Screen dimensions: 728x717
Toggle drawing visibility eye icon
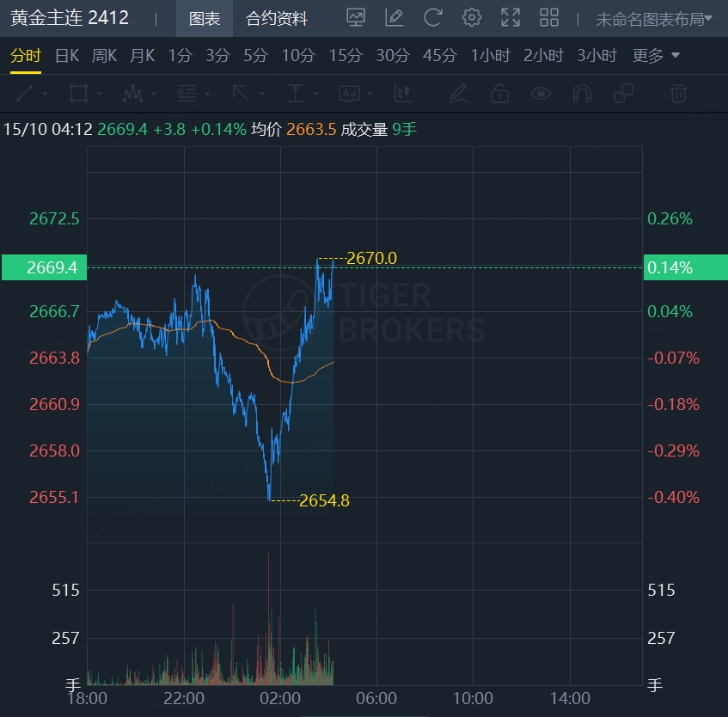(541, 94)
